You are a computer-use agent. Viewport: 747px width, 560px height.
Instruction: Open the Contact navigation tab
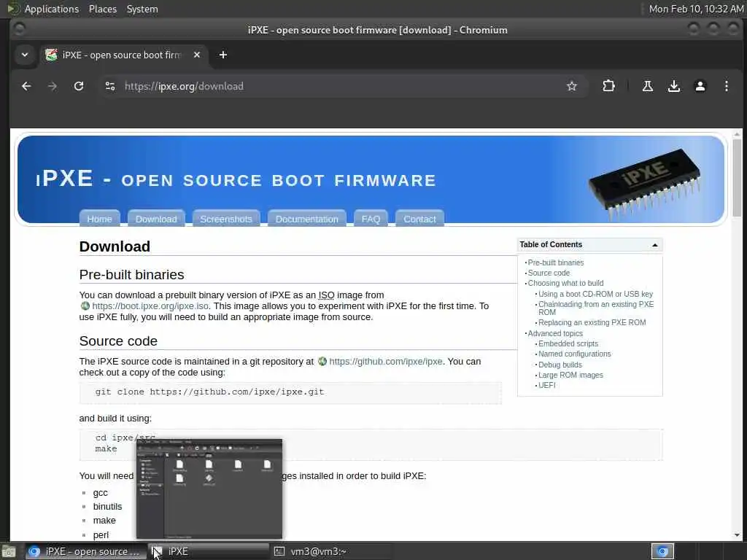click(x=419, y=219)
